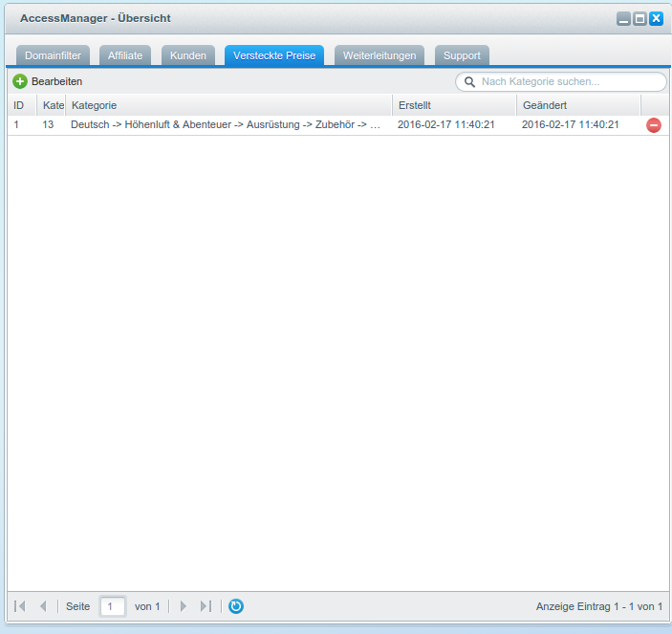Select the Versteckte Preise tab
Image resolution: width=672 pixels, height=634 pixels.
(274, 55)
